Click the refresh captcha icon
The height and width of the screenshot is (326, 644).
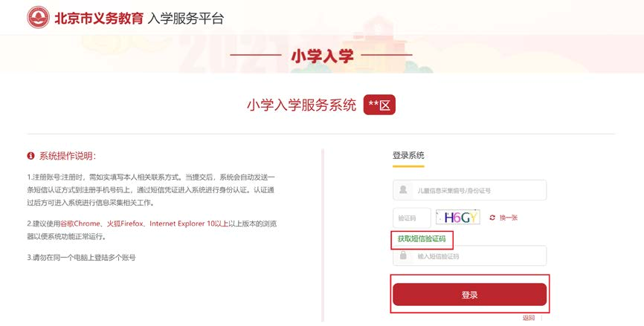492,218
